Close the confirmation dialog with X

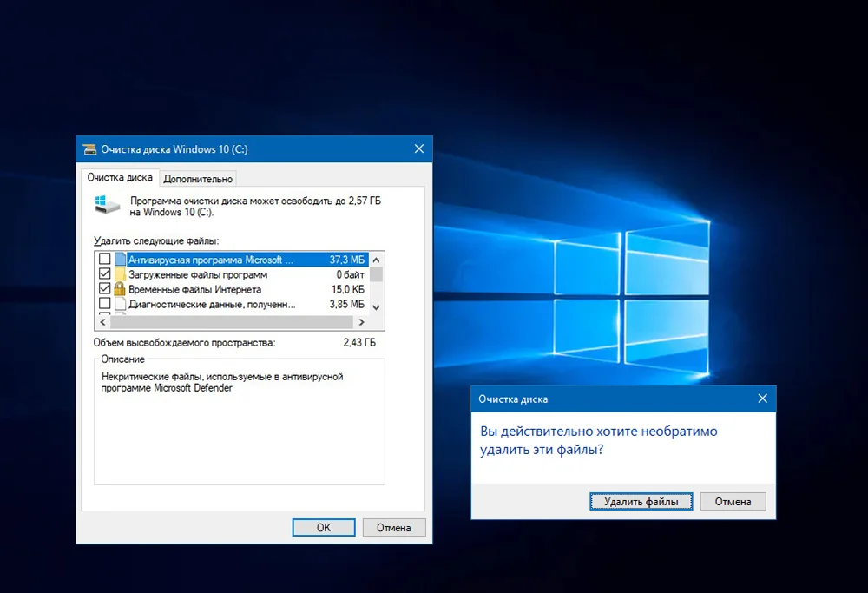(762, 399)
